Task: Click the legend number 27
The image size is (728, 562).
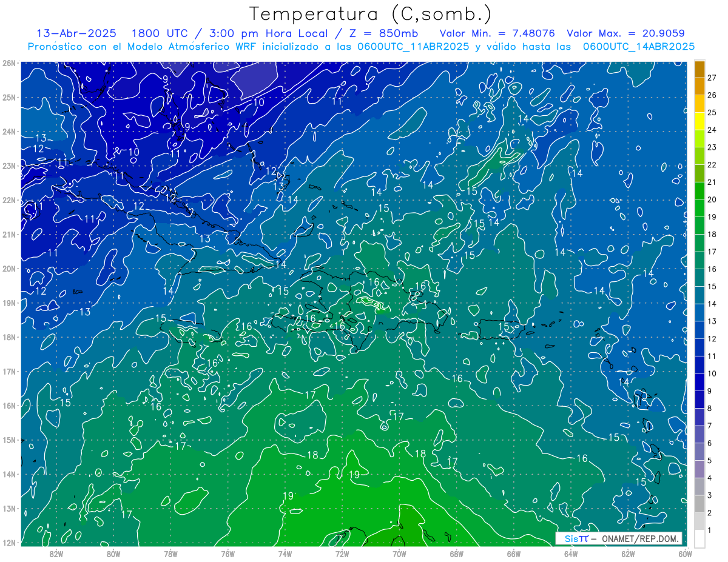Action: 712,78
